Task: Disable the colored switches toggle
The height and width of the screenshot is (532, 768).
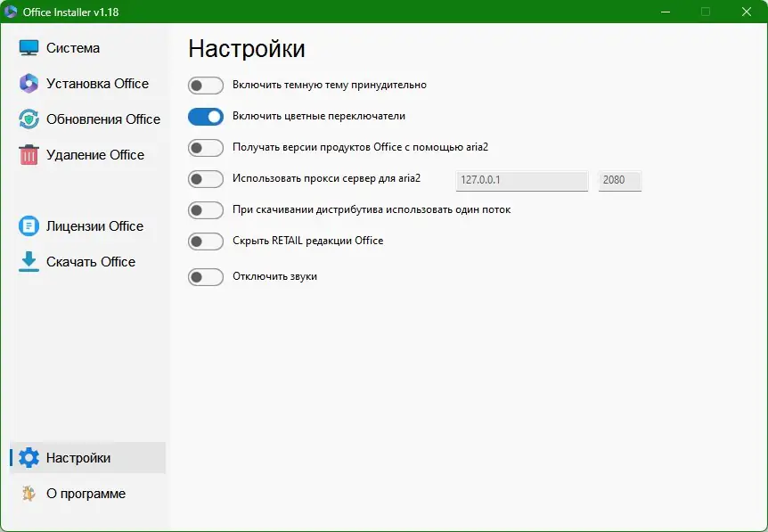Action: point(205,117)
